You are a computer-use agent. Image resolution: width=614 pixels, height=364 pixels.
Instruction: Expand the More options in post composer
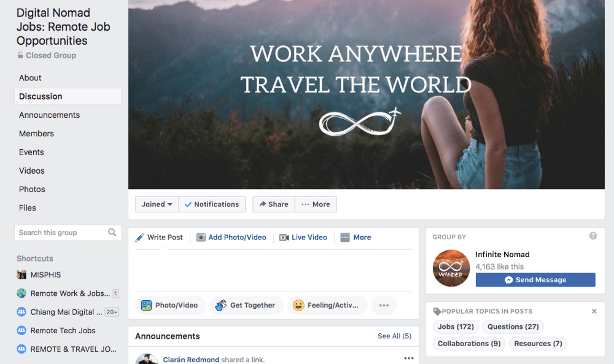click(356, 238)
